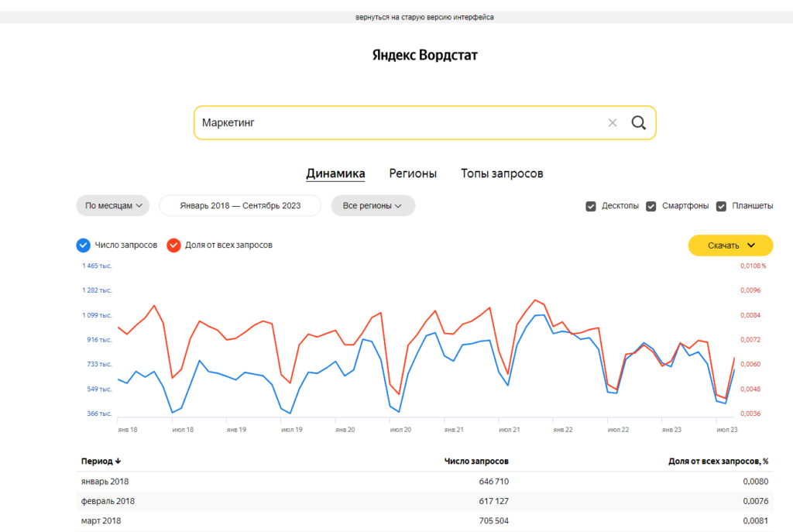793x532 pixels.
Task: Click the янв 22 axis label
Action: pos(563,430)
